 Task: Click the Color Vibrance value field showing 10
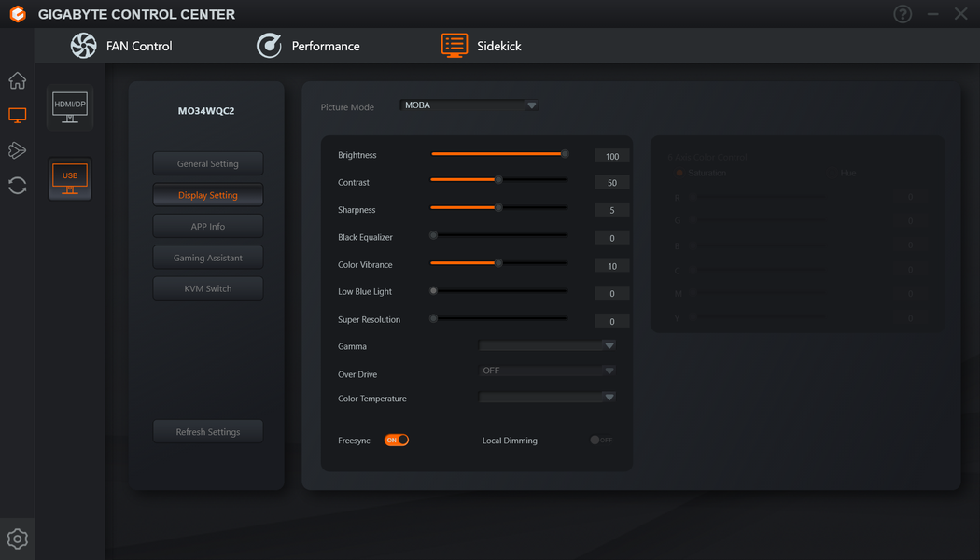coord(612,266)
